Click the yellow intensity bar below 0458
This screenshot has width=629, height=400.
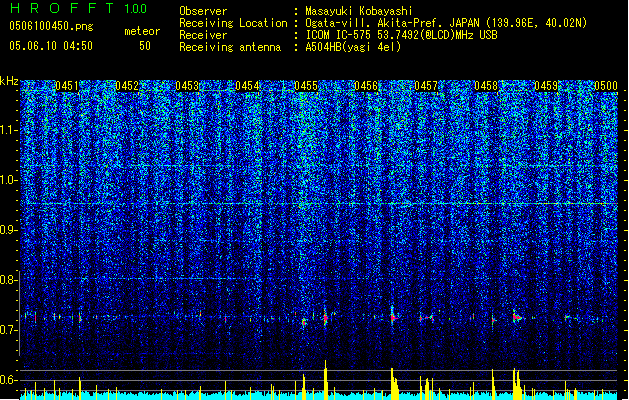pyautogui.click(x=493, y=384)
